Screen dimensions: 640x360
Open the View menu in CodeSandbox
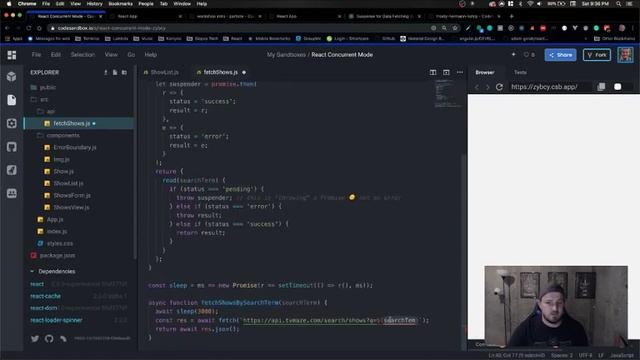click(x=111, y=55)
